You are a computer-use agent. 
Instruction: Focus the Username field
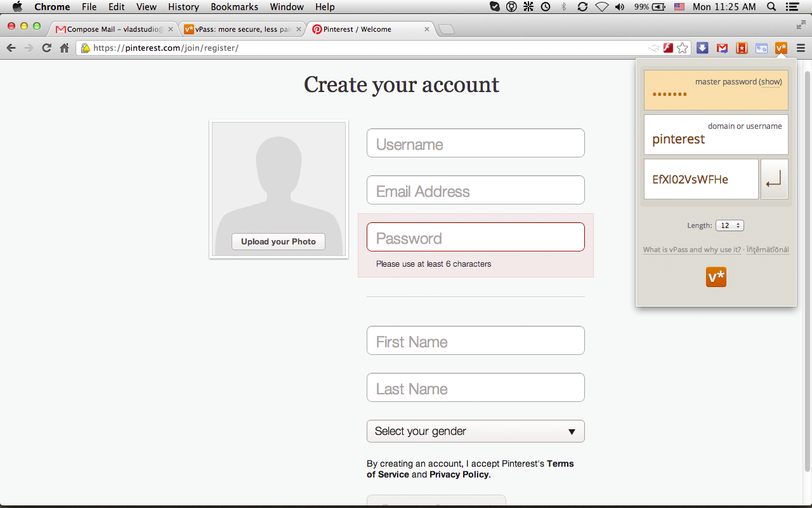[476, 143]
